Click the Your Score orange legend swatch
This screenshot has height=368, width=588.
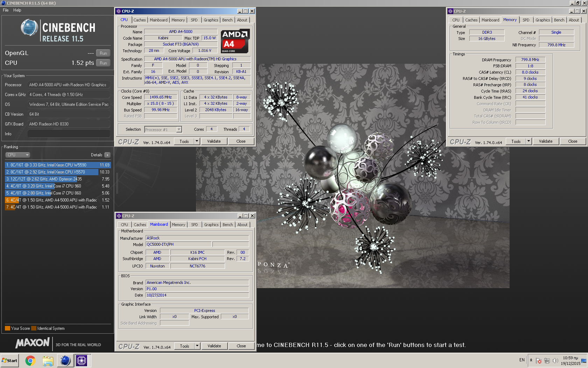(7, 328)
